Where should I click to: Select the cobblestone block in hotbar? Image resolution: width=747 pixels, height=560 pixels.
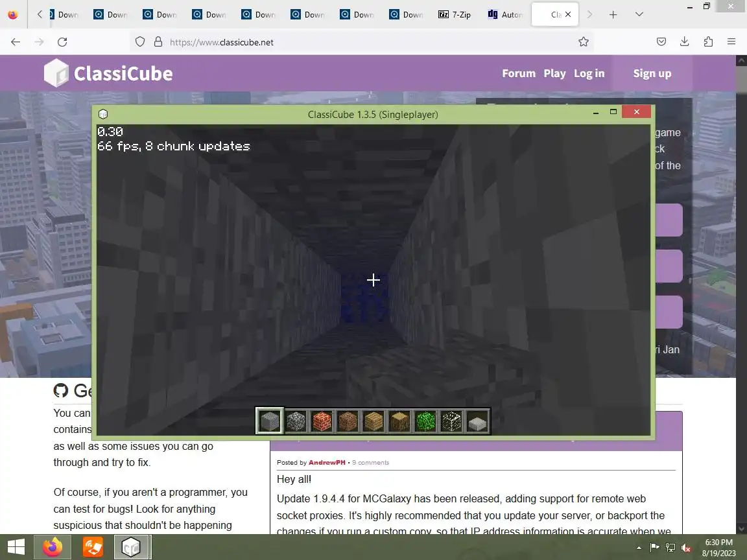click(296, 421)
